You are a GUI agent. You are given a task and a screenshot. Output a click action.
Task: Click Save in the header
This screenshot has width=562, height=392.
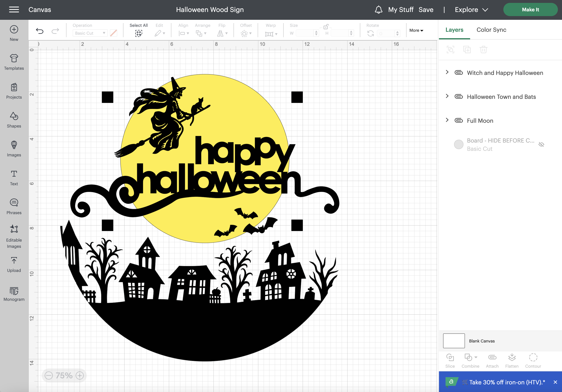(x=426, y=9)
